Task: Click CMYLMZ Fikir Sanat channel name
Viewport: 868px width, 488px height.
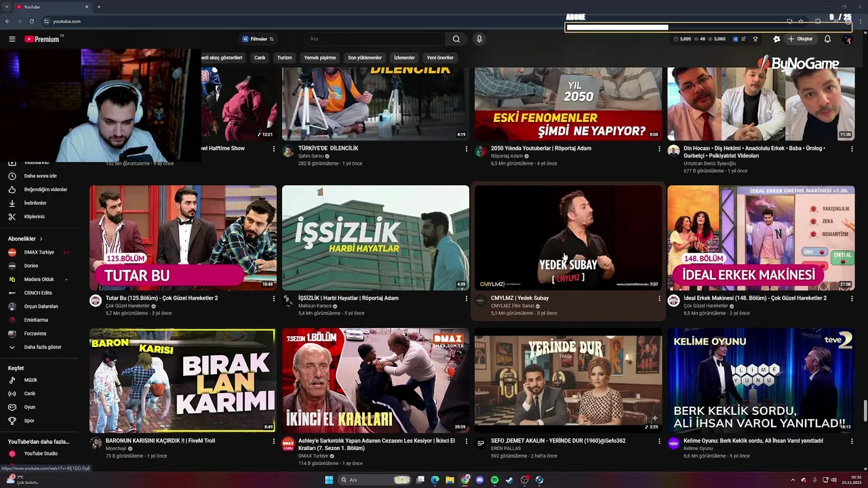Action: pos(513,306)
